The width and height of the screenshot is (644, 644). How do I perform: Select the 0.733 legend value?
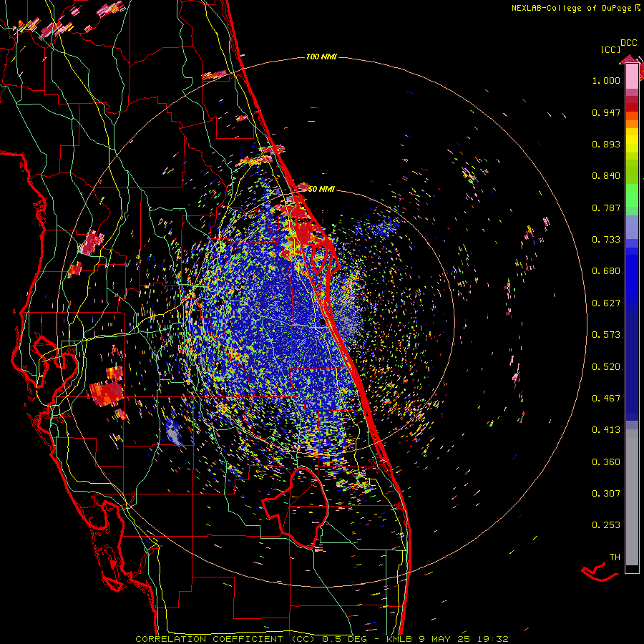click(x=606, y=240)
